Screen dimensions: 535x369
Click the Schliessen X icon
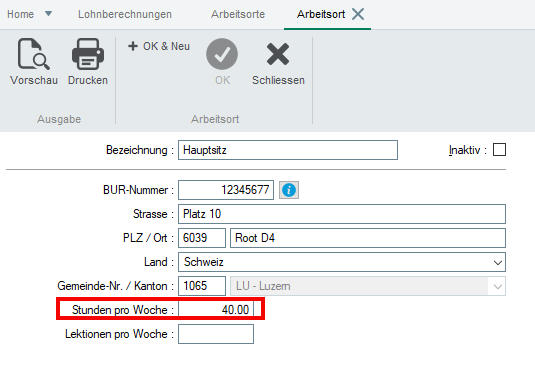(x=278, y=54)
